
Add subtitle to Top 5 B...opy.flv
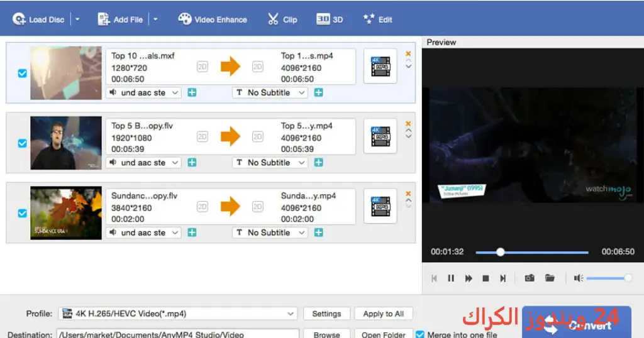pos(318,163)
